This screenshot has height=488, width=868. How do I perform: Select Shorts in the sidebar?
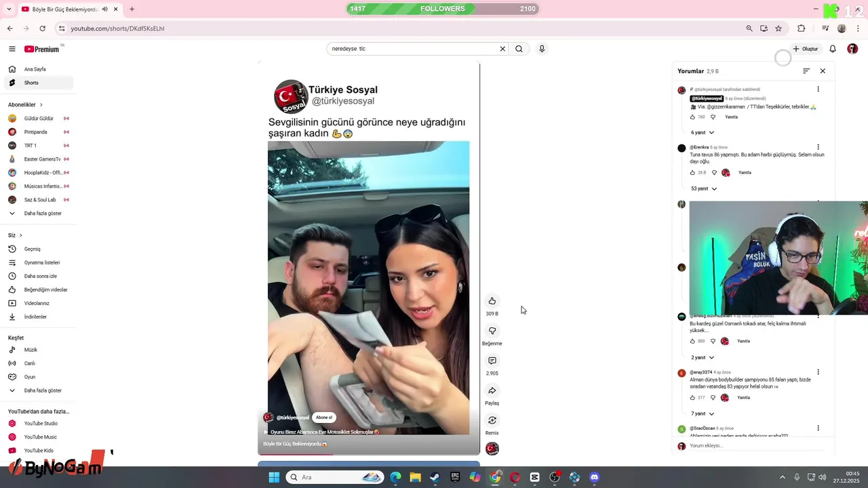pos(39,83)
